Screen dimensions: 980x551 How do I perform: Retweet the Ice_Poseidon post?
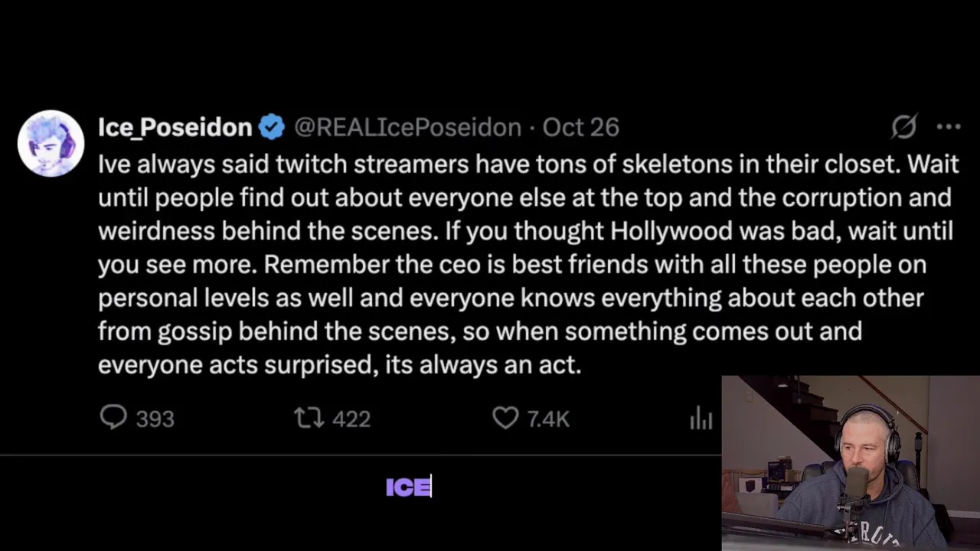click(x=309, y=418)
